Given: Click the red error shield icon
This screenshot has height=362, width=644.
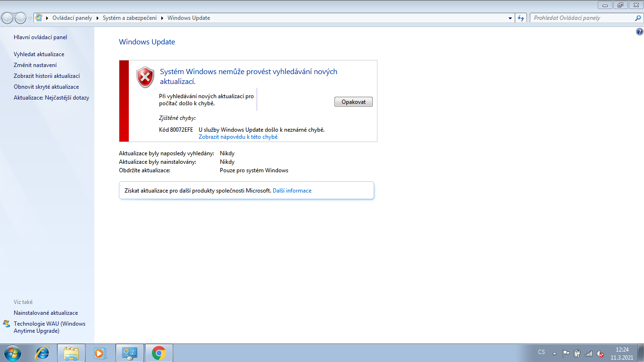Looking at the screenshot, I should tap(145, 77).
